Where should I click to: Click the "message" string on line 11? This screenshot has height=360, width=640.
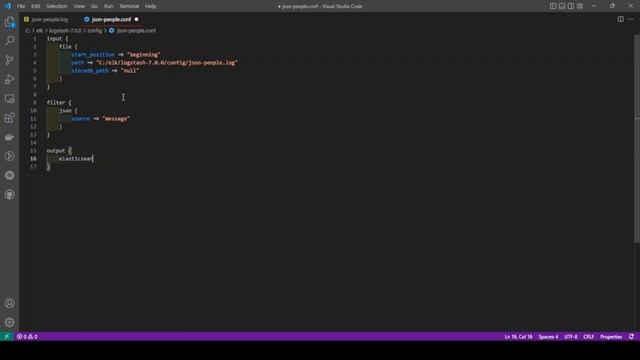[x=116, y=119]
